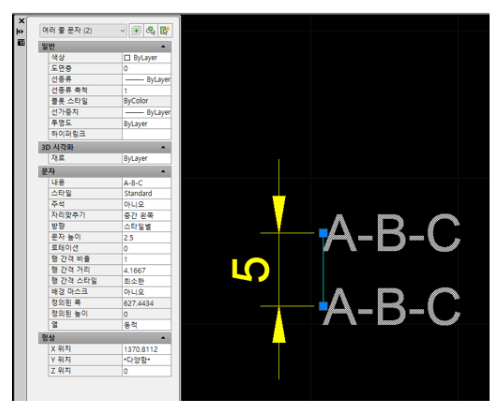
Task: Click the 행 간격 스타일 value 최소한
Action: [x=147, y=281]
